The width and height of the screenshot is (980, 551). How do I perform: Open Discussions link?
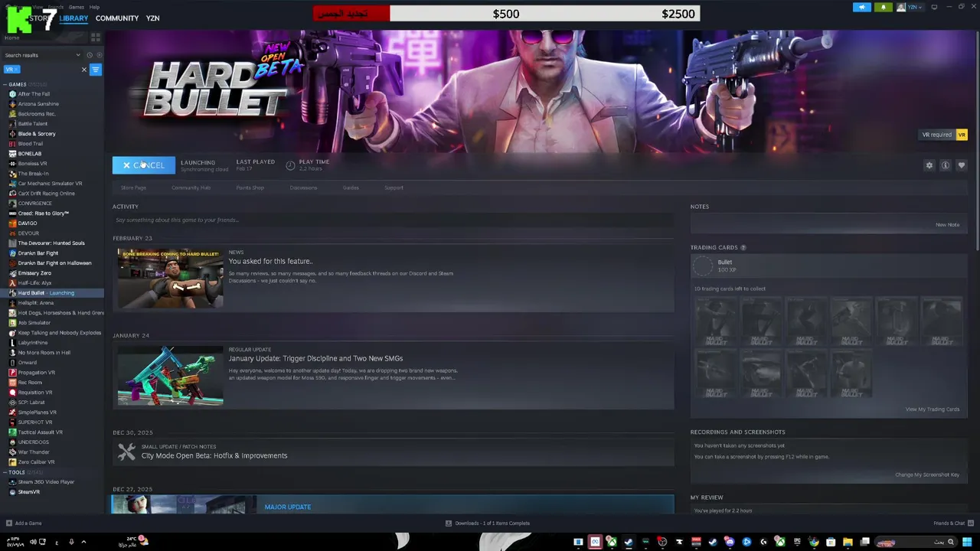click(303, 187)
